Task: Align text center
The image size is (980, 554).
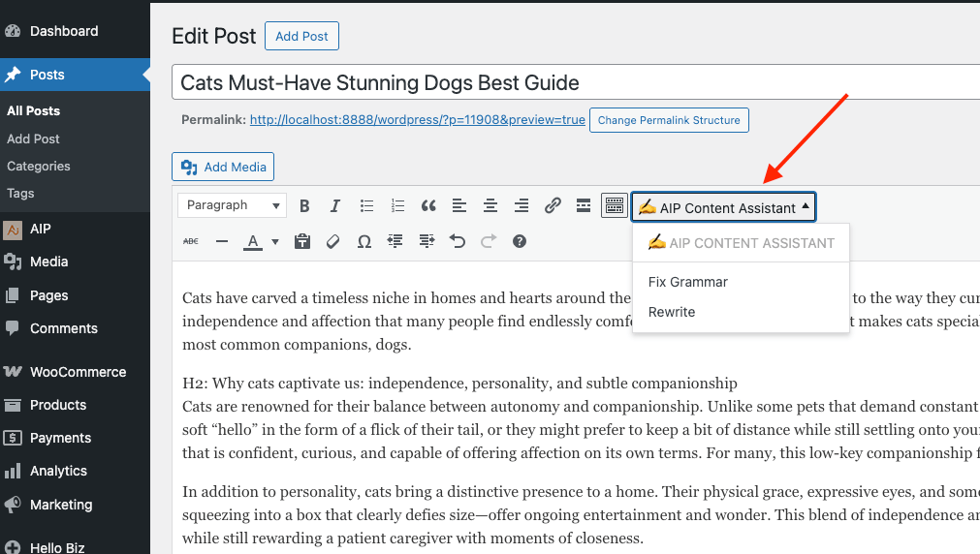Action: (490, 205)
